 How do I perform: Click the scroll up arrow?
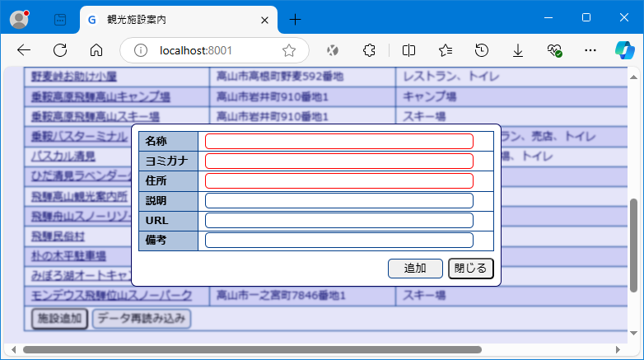point(634,77)
